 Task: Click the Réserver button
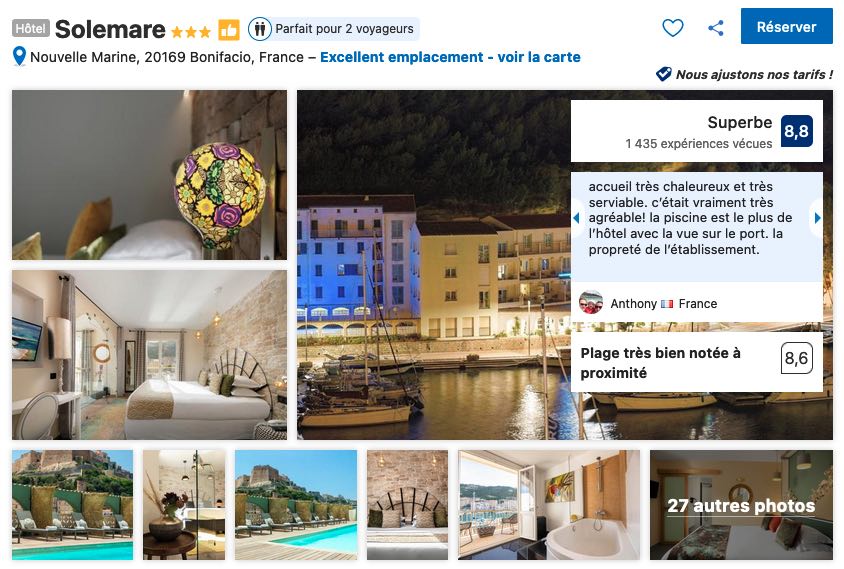click(x=786, y=26)
